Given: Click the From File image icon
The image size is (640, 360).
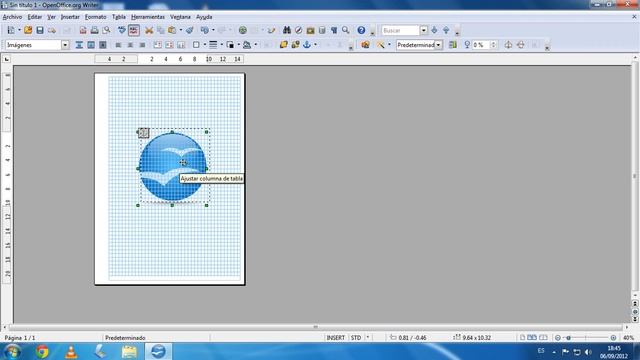Looking at the screenshot, I should click(365, 45).
